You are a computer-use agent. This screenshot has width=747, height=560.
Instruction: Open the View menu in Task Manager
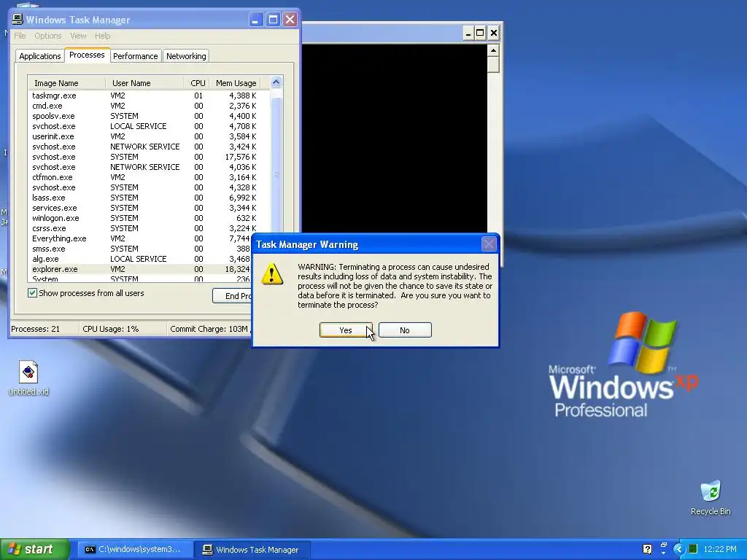pyautogui.click(x=78, y=36)
